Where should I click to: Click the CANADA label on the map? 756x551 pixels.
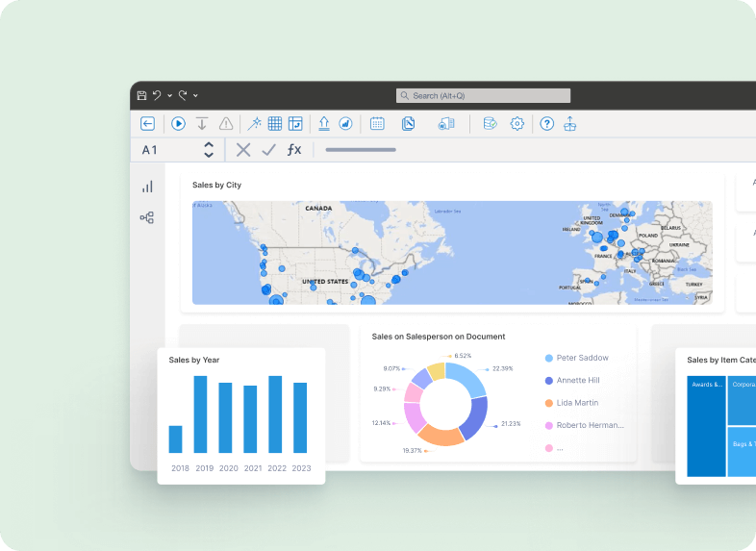(x=318, y=209)
